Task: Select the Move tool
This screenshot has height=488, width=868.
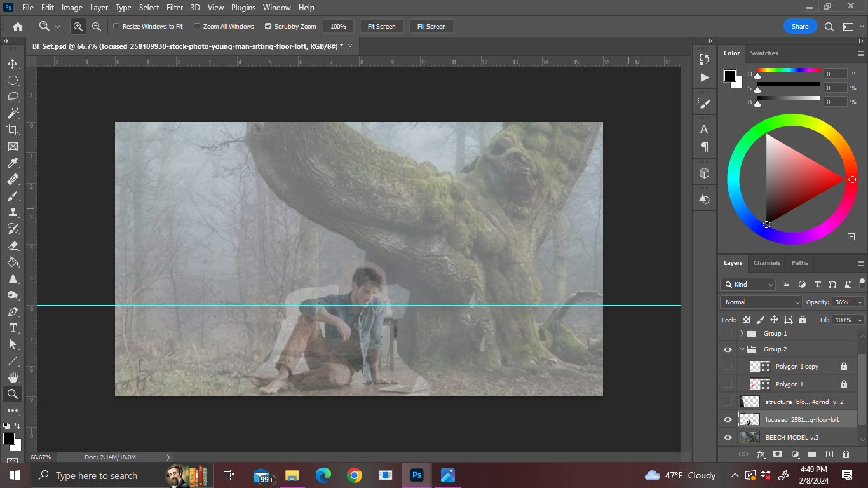Action: (x=13, y=64)
